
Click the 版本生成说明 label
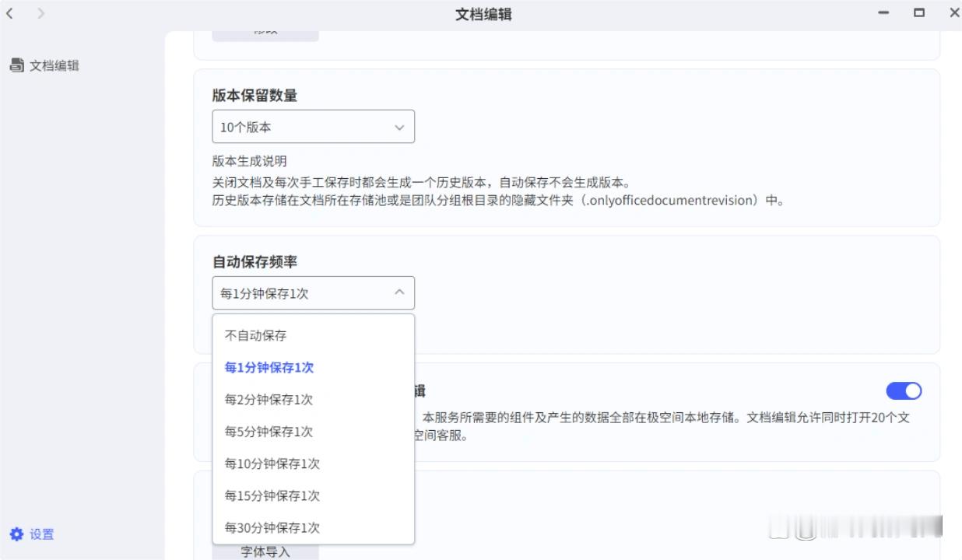pos(249,161)
